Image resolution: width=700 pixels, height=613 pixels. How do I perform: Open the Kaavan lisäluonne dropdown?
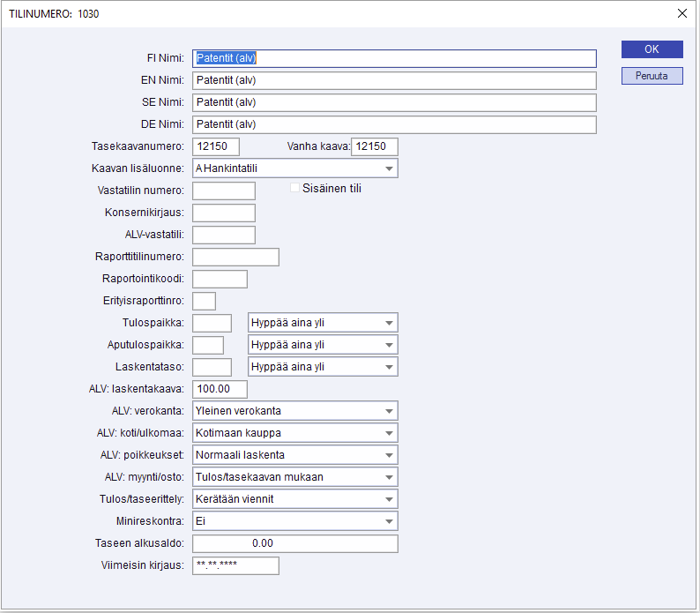294,168
